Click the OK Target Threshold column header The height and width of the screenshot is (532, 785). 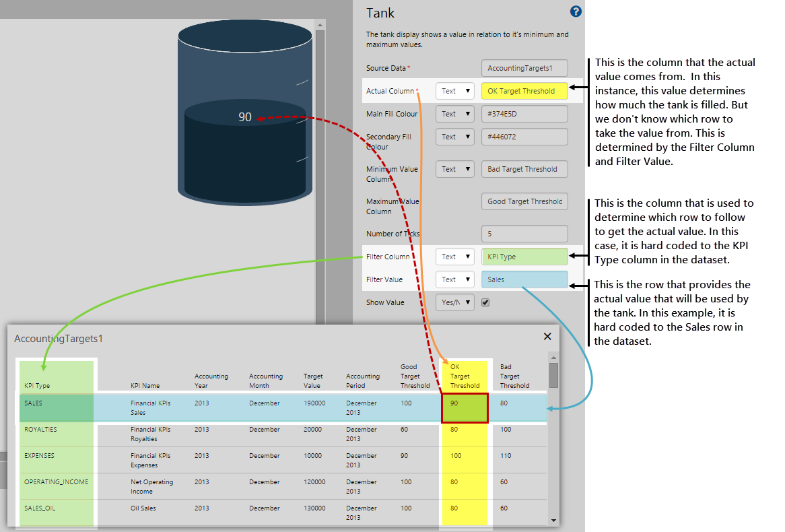[x=465, y=376]
